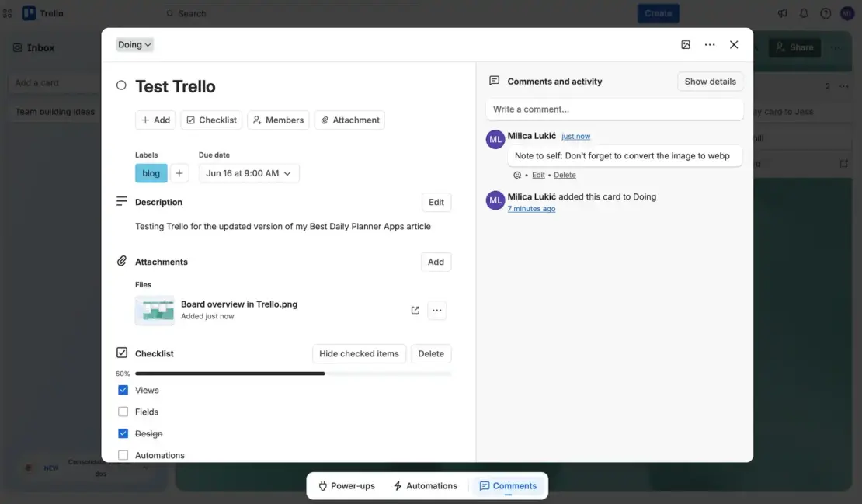Check the Automations checklist item
The width and height of the screenshot is (862, 504).
tap(123, 455)
